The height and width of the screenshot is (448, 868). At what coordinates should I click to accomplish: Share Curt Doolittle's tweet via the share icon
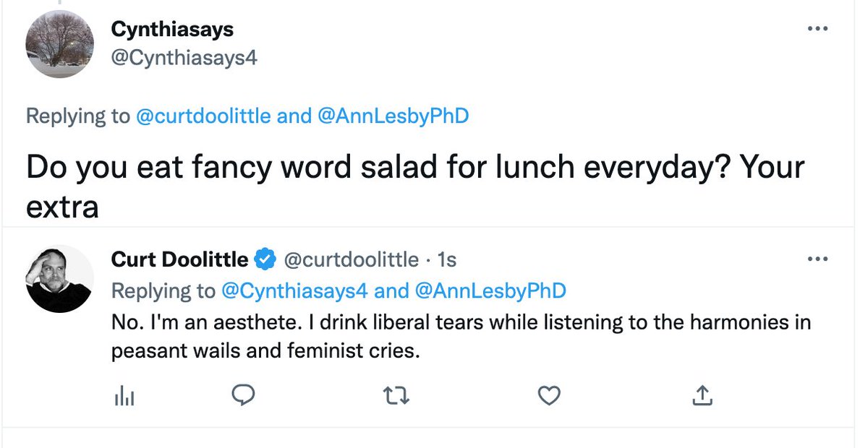(x=702, y=396)
